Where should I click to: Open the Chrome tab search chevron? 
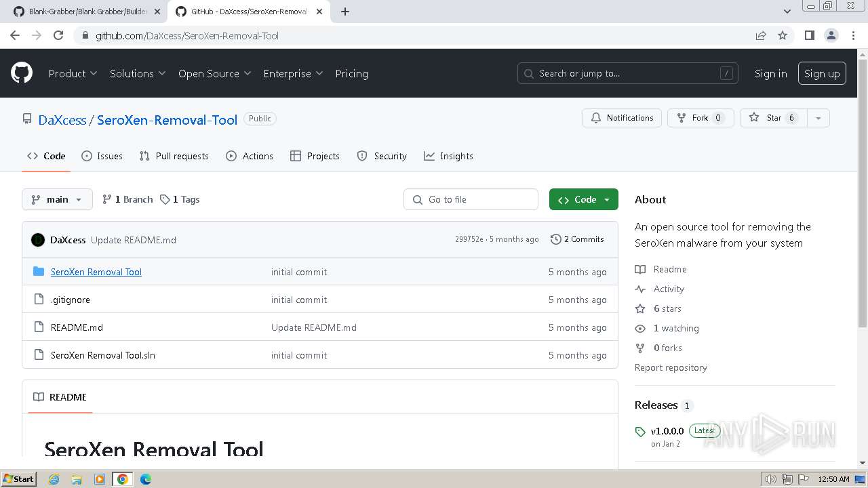point(787,12)
